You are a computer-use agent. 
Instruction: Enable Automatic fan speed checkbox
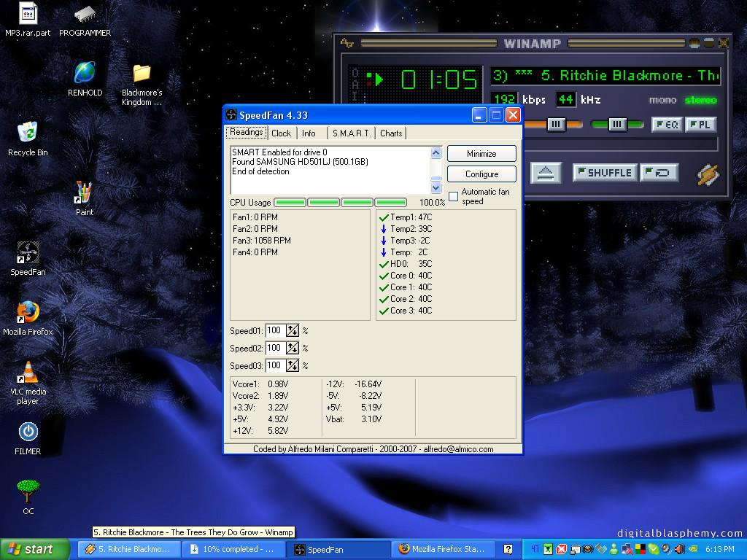click(454, 196)
